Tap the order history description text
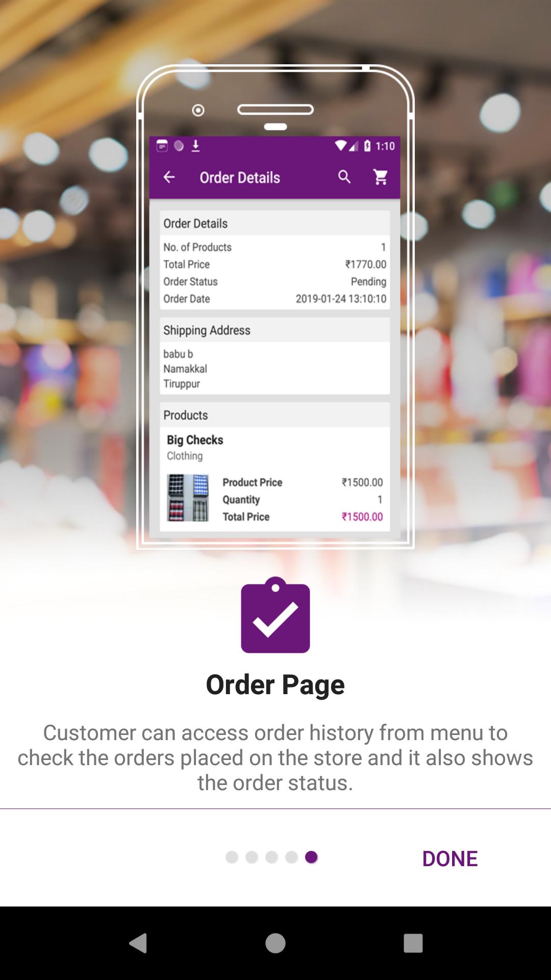 coord(275,757)
